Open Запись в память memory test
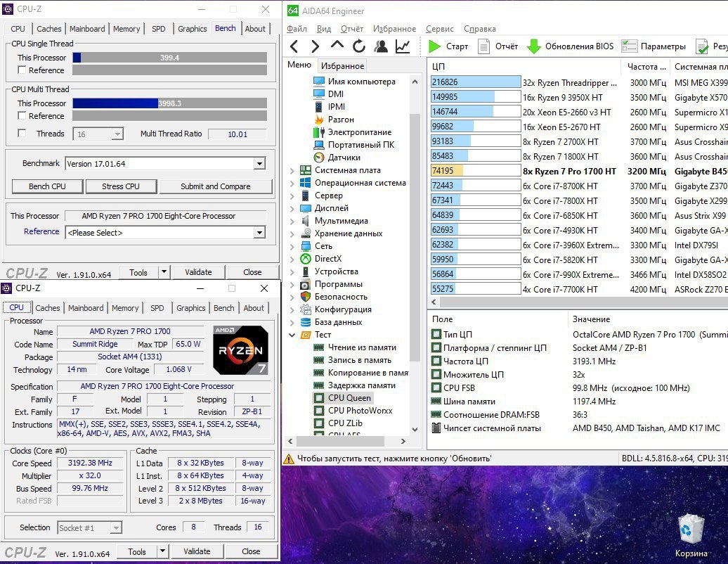The image size is (728, 564). 353,360
